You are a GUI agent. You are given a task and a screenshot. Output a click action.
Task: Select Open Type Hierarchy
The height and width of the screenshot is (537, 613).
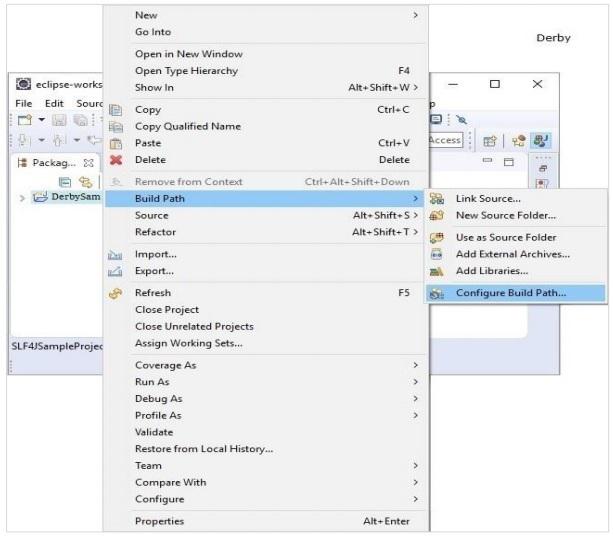[265, 71]
